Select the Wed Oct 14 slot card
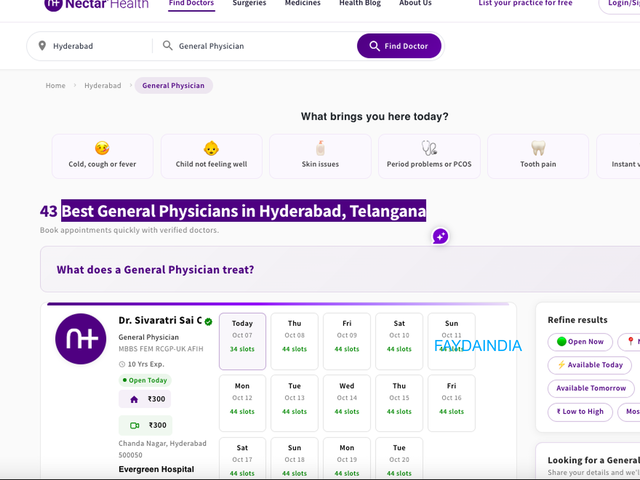Image resolution: width=640 pixels, height=480 pixels. (347, 403)
